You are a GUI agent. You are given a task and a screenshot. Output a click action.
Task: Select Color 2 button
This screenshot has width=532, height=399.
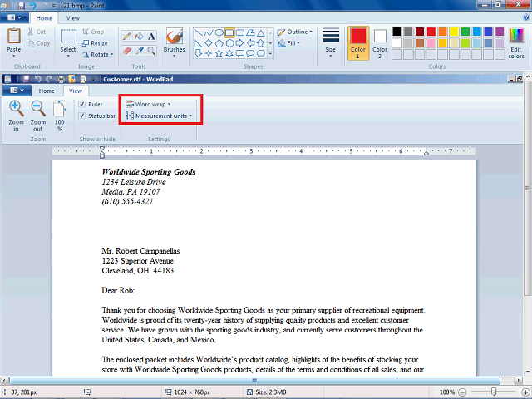(x=380, y=43)
